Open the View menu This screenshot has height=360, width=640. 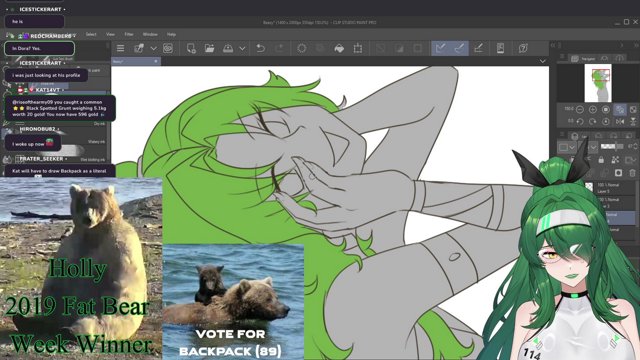click(110, 34)
